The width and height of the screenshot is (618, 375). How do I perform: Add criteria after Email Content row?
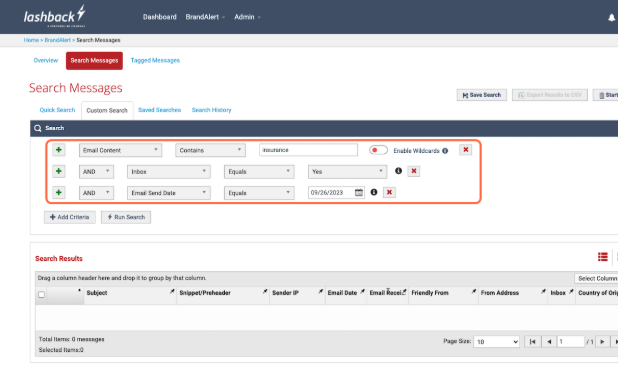coord(59,150)
